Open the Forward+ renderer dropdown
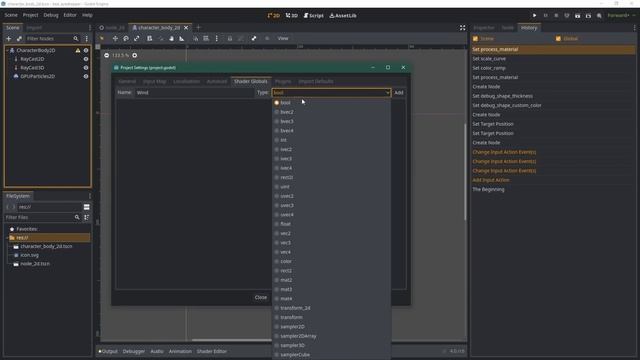The height and width of the screenshot is (360, 640). coord(621,16)
